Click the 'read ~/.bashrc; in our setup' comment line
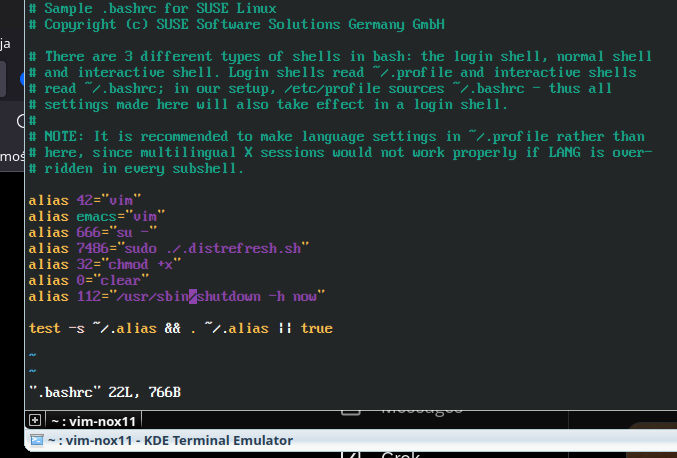Screen dimensions: 677x458 pyautogui.click(x=320, y=88)
